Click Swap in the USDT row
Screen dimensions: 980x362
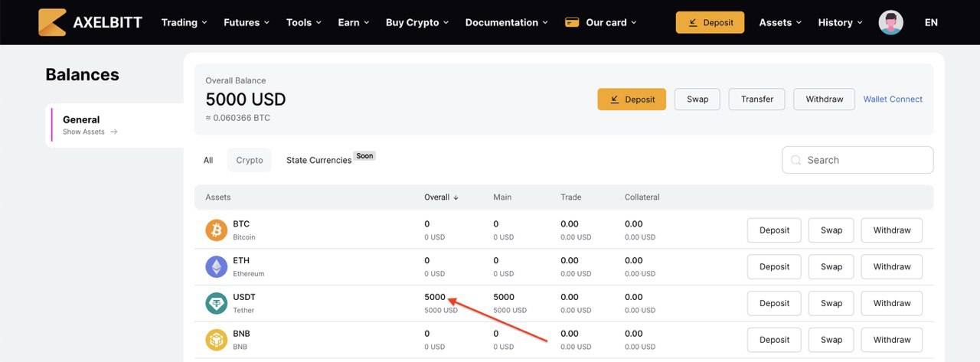point(831,304)
